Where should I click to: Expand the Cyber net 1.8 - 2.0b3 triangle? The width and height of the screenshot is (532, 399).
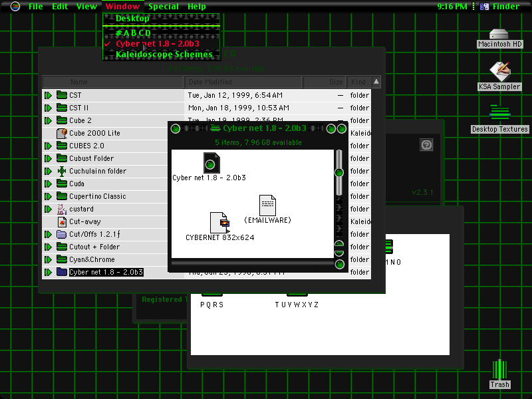point(48,272)
